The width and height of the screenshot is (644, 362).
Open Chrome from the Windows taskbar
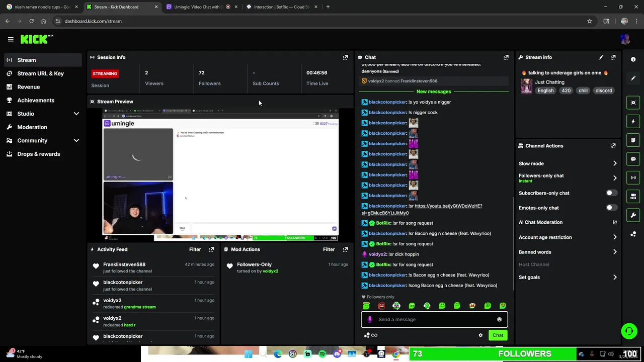tap(396, 354)
